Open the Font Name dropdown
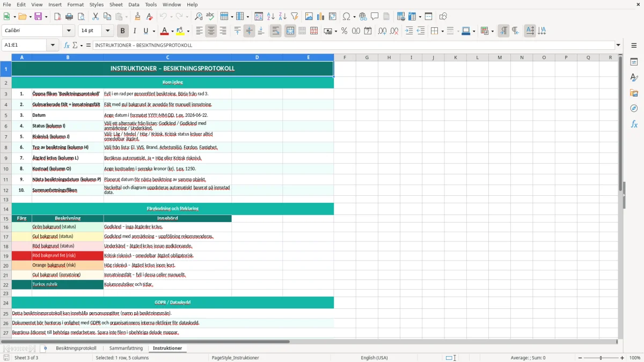 (68, 31)
